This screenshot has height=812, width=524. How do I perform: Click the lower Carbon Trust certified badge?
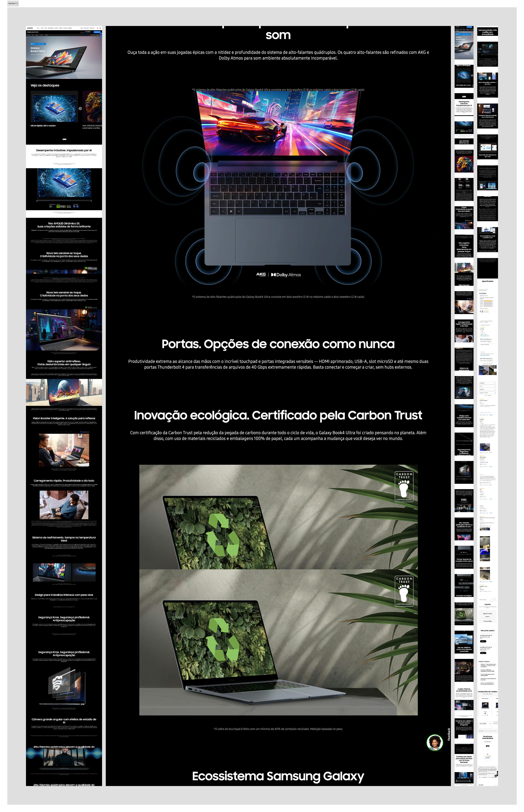click(x=404, y=591)
